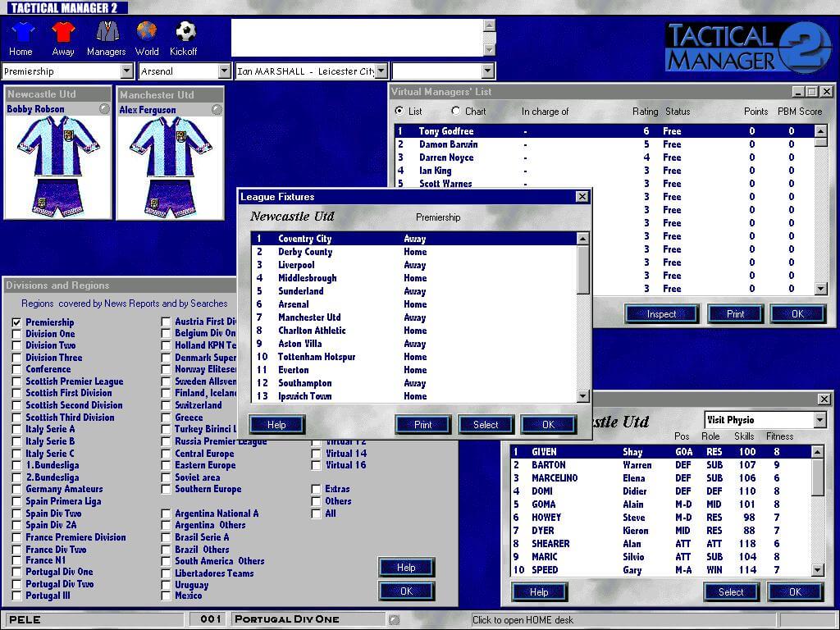Enable 1.Bundesliga region checkbox
The width and height of the screenshot is (840, 630).
click(16, 466)
